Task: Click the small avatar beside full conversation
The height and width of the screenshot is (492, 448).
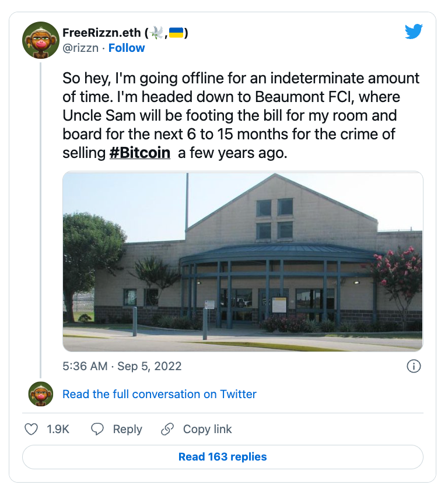Action: click(41, 394)
